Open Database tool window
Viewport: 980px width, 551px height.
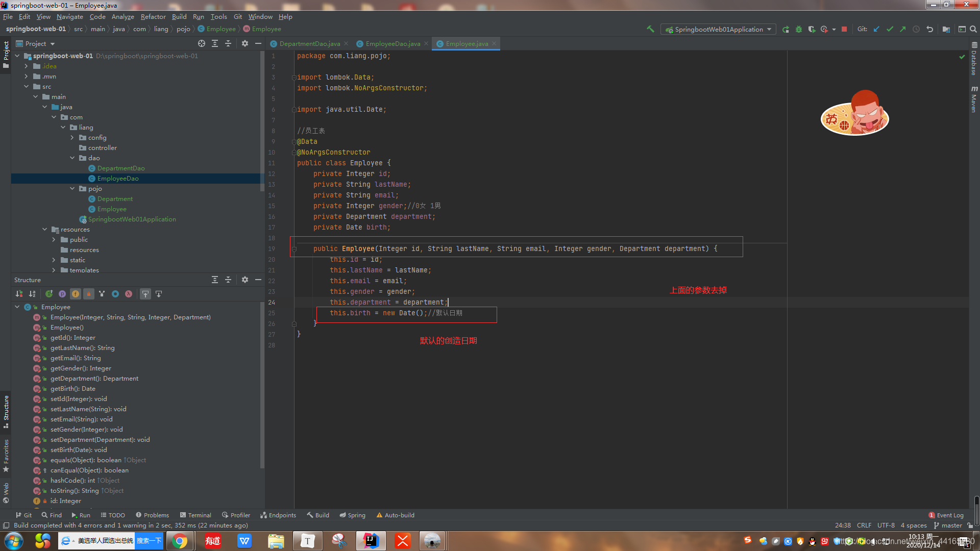tap(974, 59)
